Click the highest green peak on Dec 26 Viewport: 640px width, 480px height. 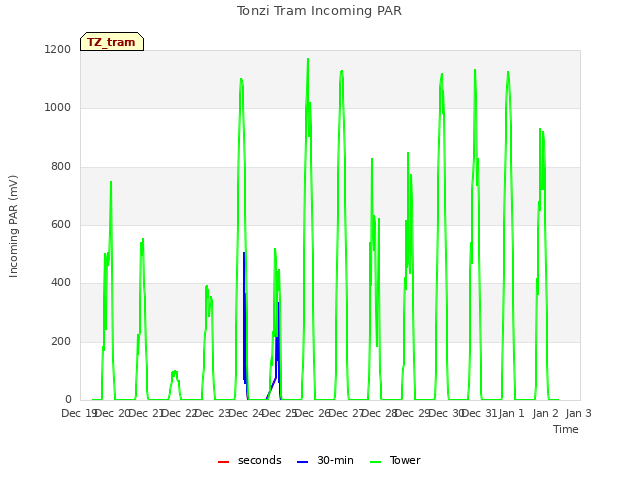tap(308, 60)
